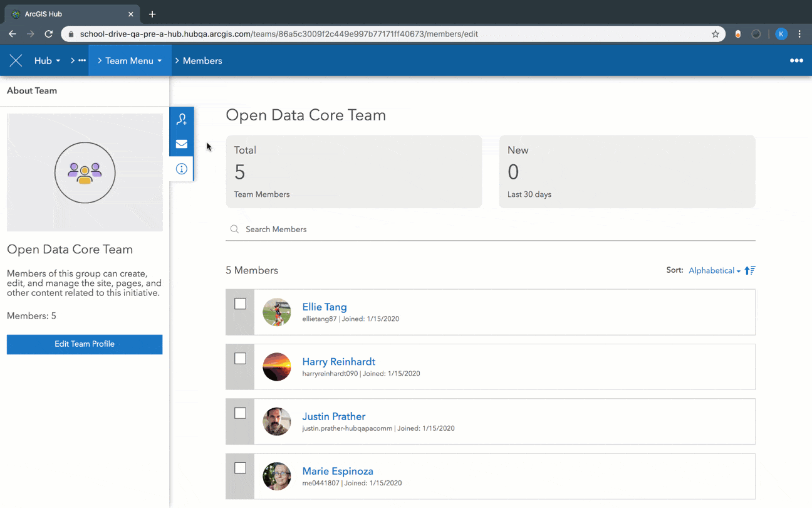Open the Team Menu dropdown
Image resolution: width=812 pixels, height=508 pixels.
coord(129,60)
